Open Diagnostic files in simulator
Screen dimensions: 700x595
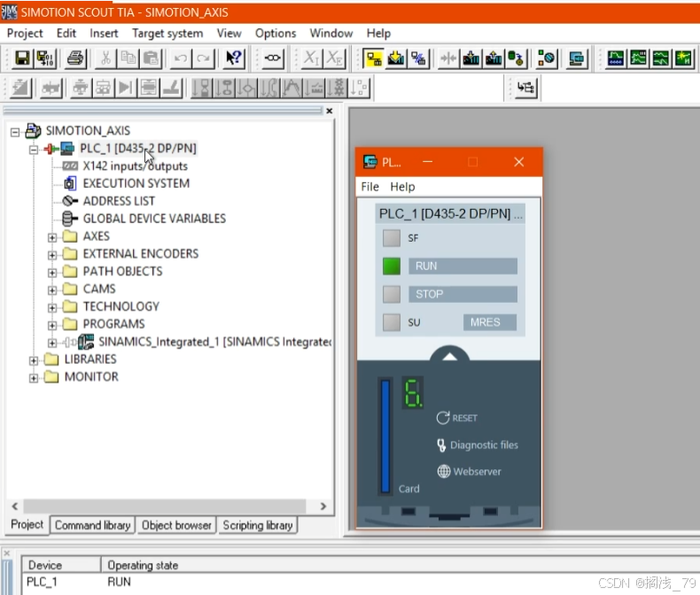click(x=478, y=444)
